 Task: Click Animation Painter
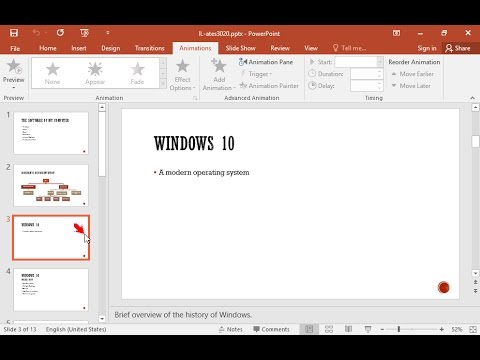coord(269,86)
